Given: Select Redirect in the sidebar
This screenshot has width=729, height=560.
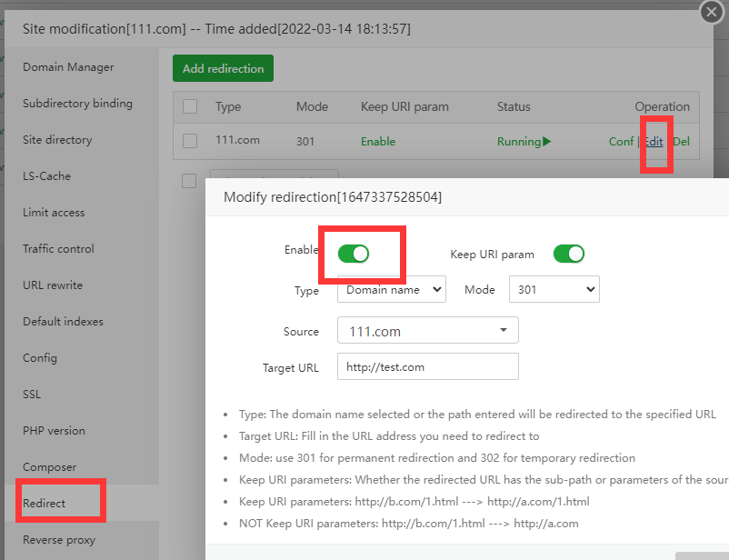Looking at the screenshot, I should (x=47, y=500).
